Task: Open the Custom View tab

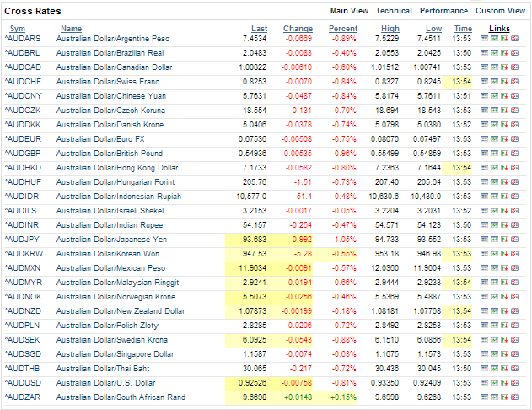Action: (x=500, y=11)
